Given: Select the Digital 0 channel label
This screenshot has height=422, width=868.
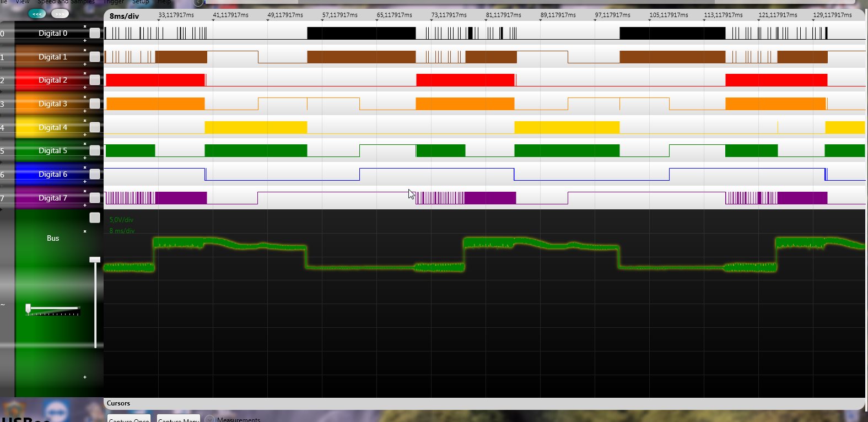Looking at the screenshot, I should (x=53, y=33).
